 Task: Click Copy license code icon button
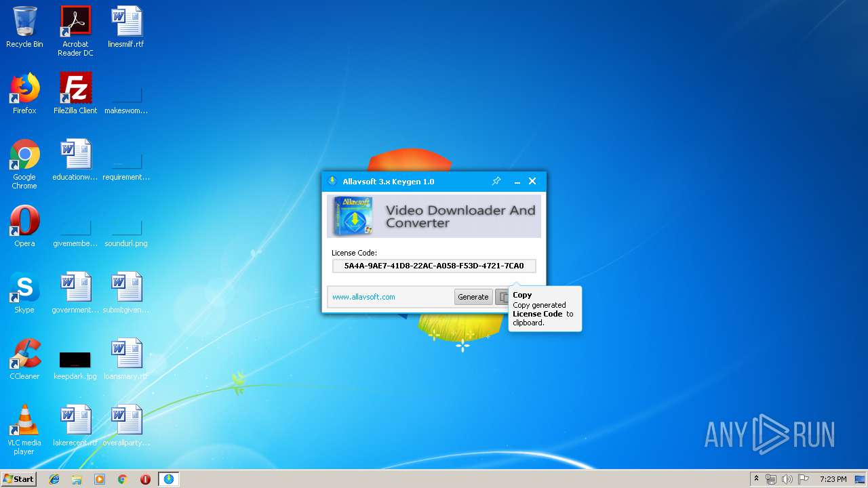(x=502, y=297)
